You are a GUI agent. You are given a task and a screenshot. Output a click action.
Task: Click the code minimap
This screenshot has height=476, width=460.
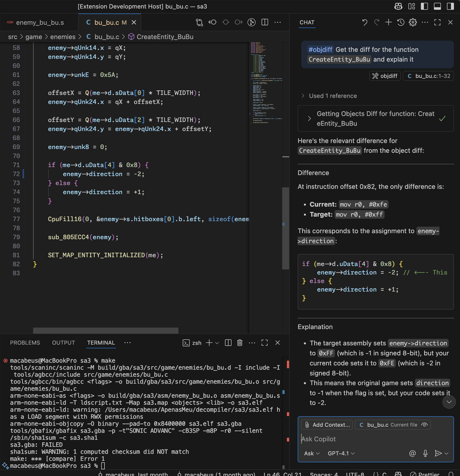click(265, 83)
